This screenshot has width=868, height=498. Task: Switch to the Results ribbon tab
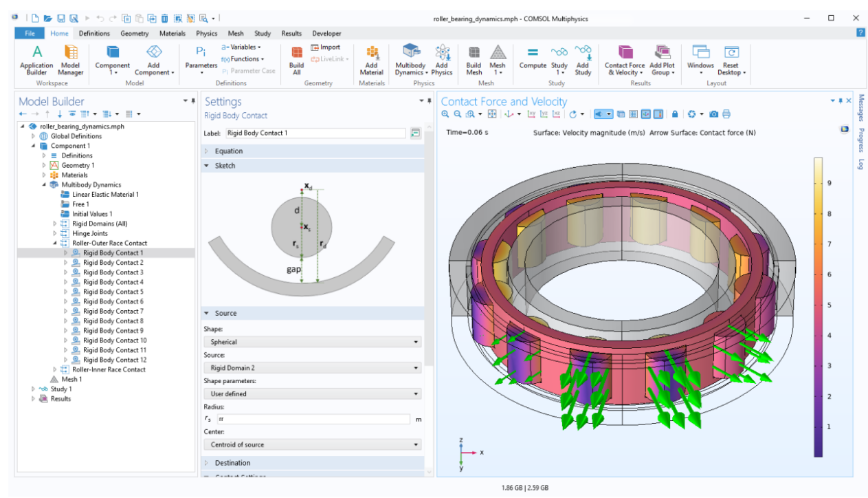[x=291, y=33]
